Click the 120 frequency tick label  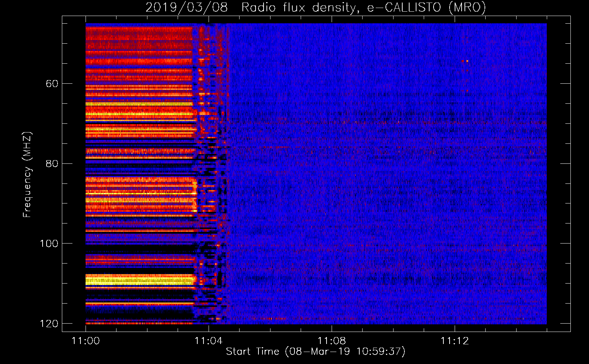coord(49,323)
